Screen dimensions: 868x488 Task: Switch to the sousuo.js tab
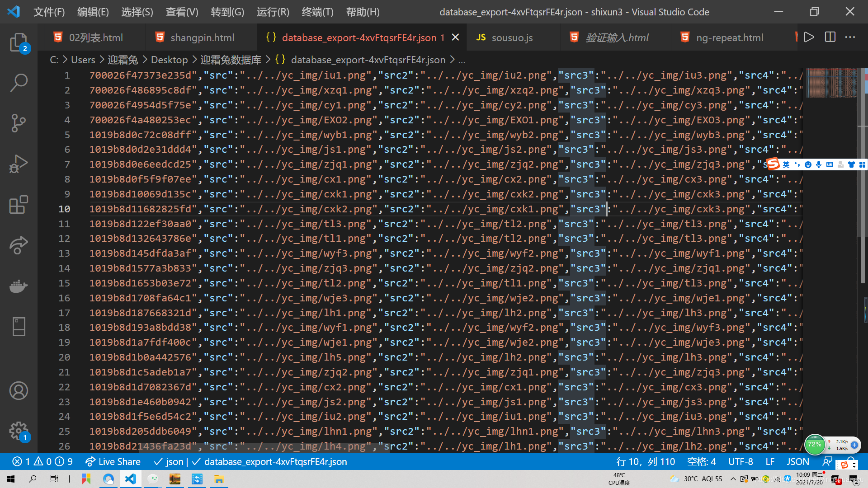click(x=512, y=38)
